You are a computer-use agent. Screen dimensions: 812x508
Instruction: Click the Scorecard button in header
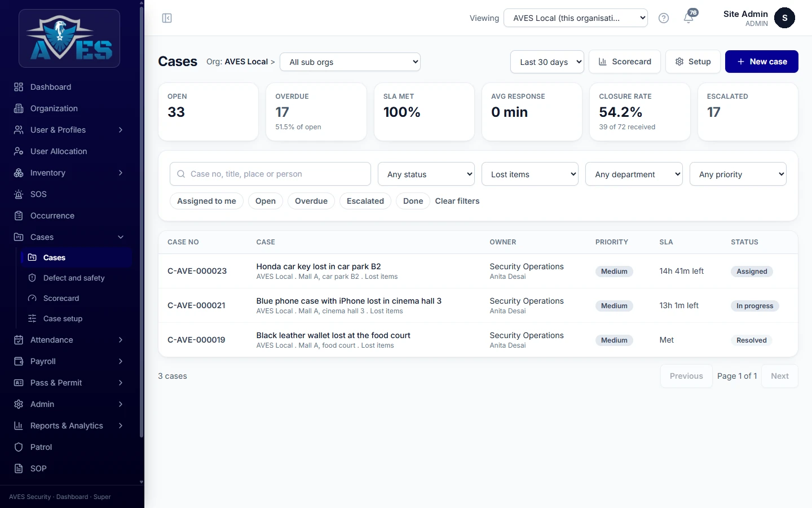pyautogui.click(x=625, y=62)
